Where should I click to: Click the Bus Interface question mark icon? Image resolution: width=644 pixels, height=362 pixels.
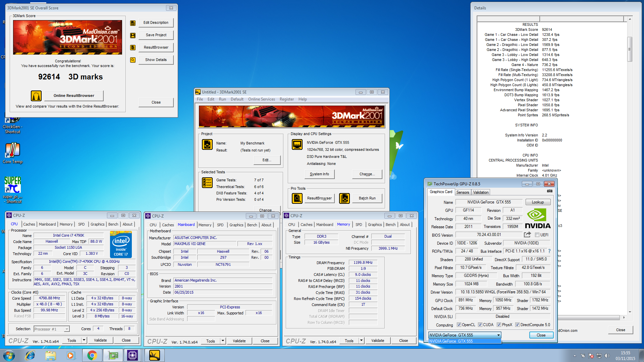549,251
